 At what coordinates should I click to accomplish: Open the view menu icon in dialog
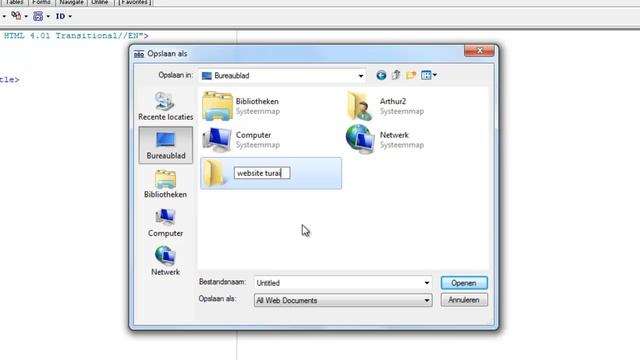pyautogui.click(x=426, y=75)
